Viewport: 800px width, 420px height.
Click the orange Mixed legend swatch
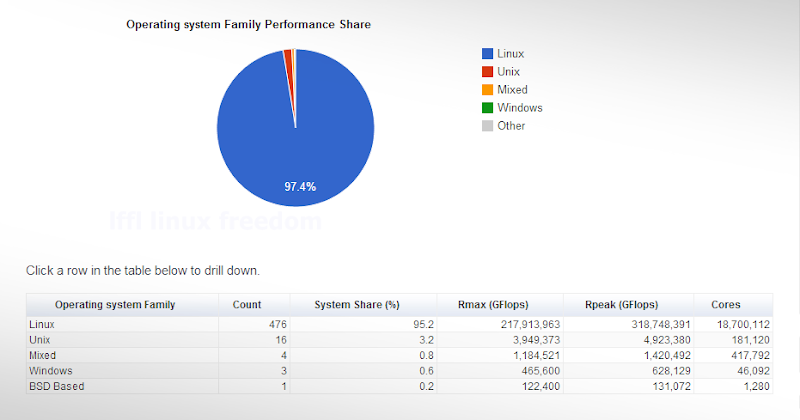tap(488, 89)
